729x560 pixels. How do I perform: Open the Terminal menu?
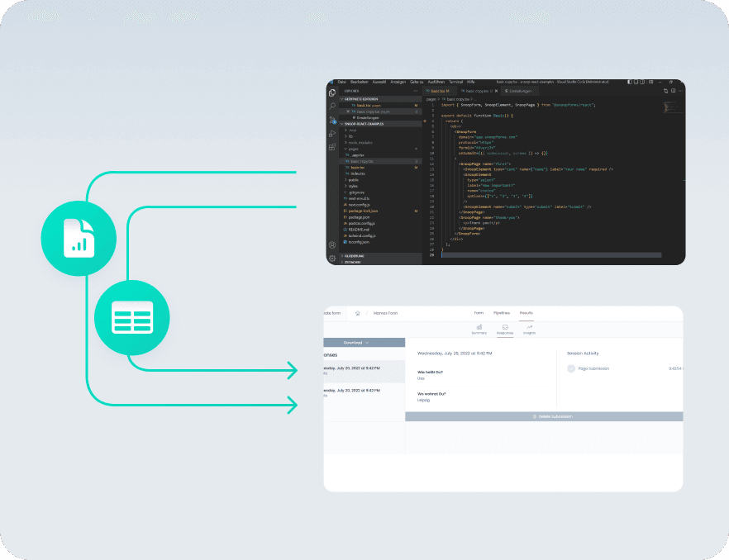pos(455,82)
